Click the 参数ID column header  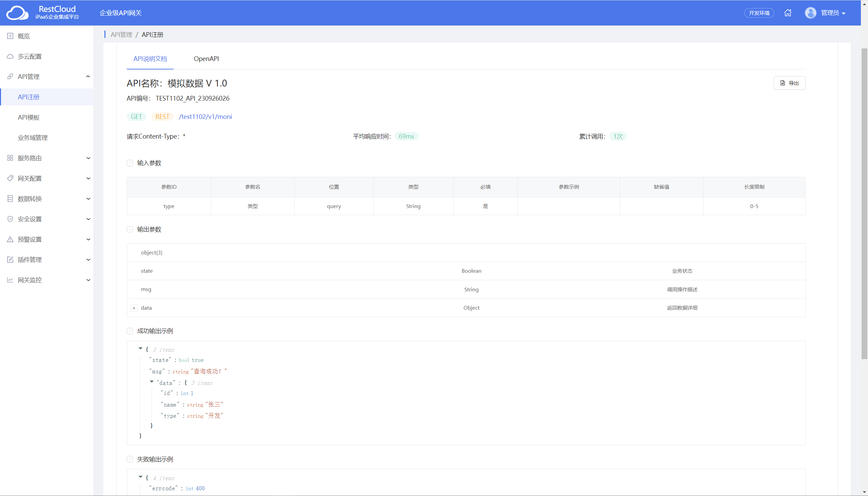(169, 187)
